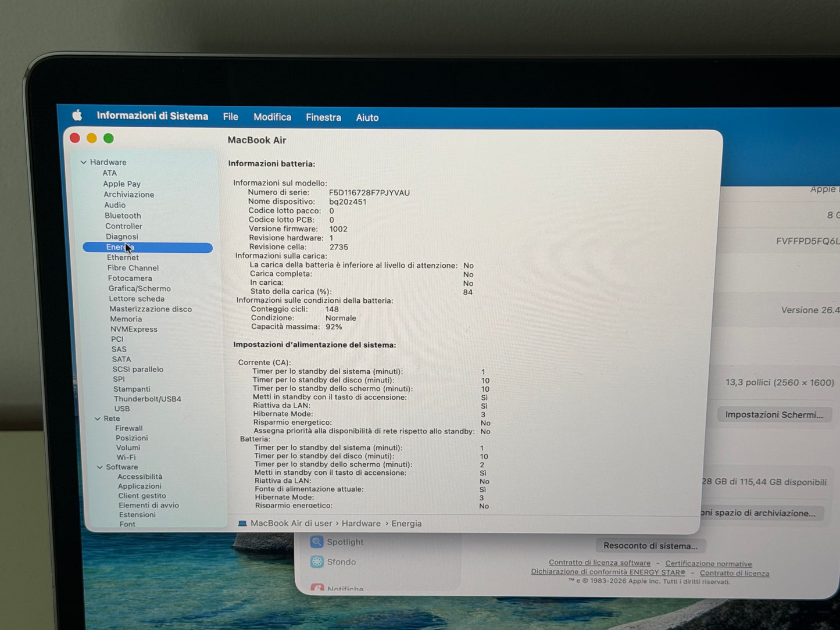Screen dimensions: 840x630
Task: Select SCSI parallelo in the sidebar
Action: point(138,369)
